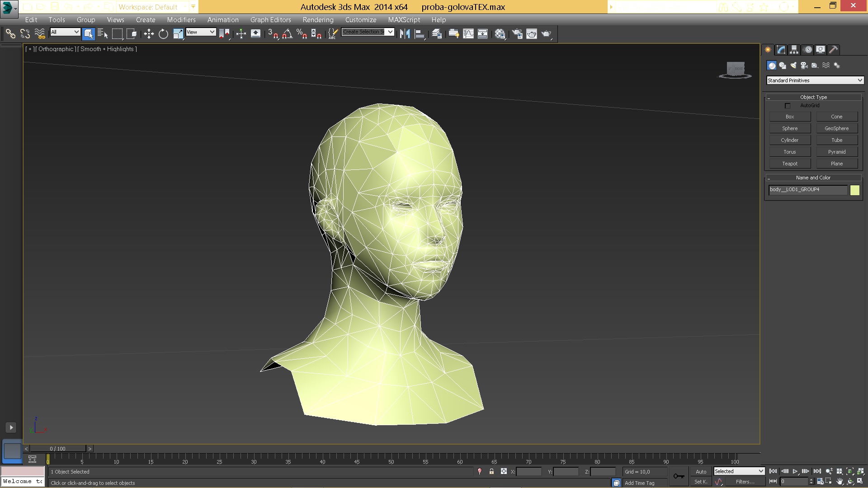Click the Select and Link icon
Viewport: 868px width, 488px height.
10,34
